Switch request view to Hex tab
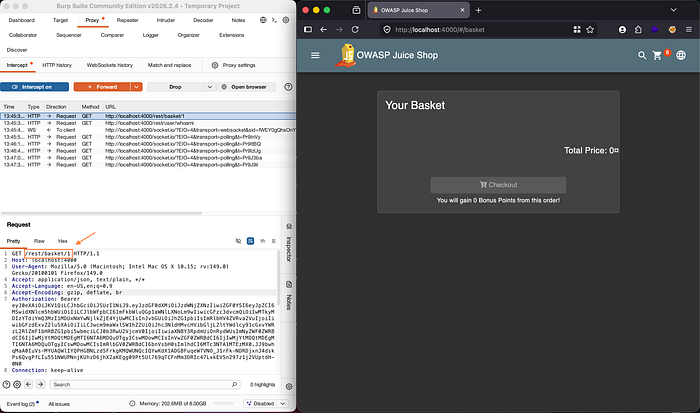The image size is (700, 413). click(62, 241)
